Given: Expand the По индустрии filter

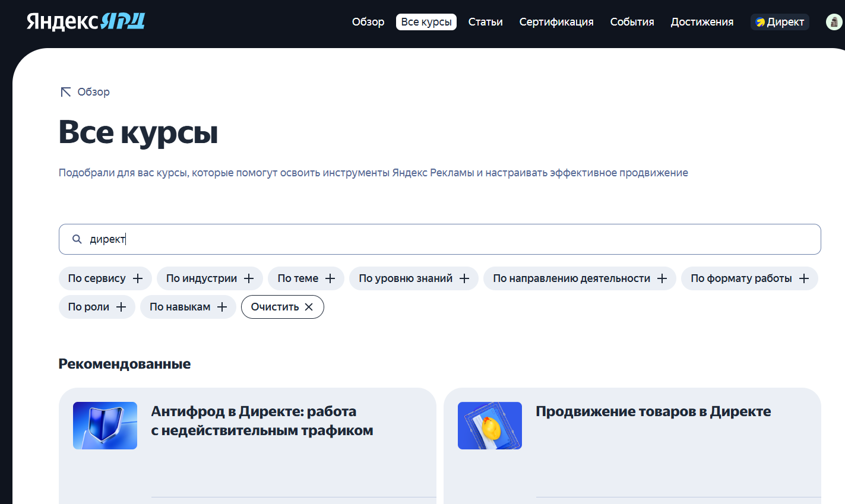Looking at the screenshot, I should pos(210,278).
